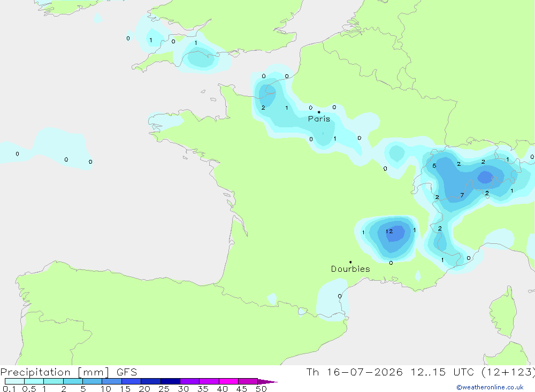Screen dimensions: 535x392
Task: Pick the 30–35 mm legend swatch
Action: 190,381
